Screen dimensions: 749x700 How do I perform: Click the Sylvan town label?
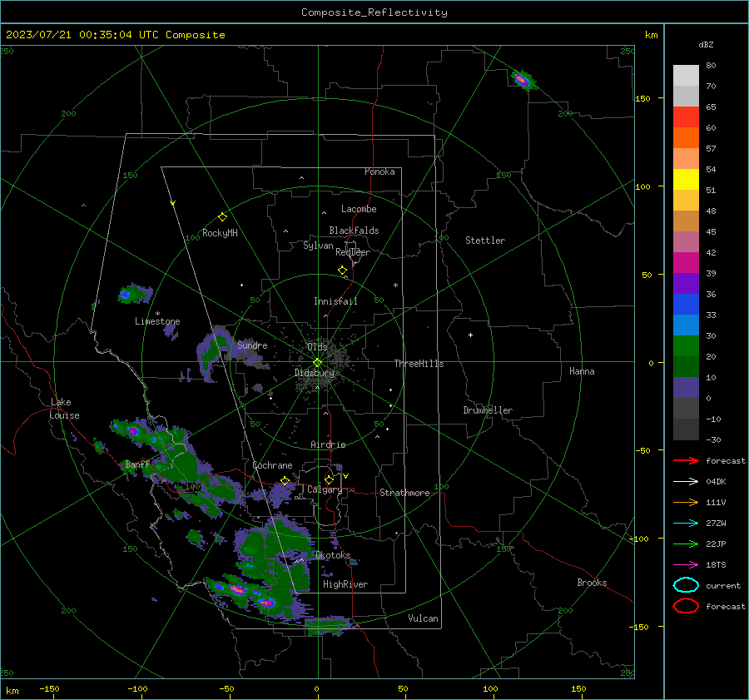pyautogui.click(x=318, y=246)
